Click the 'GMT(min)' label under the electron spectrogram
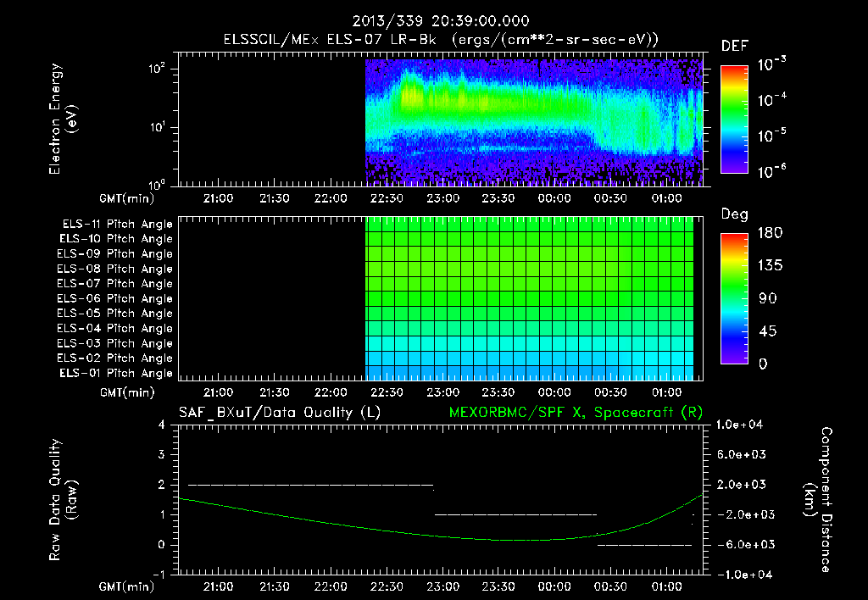 point(126,198)
